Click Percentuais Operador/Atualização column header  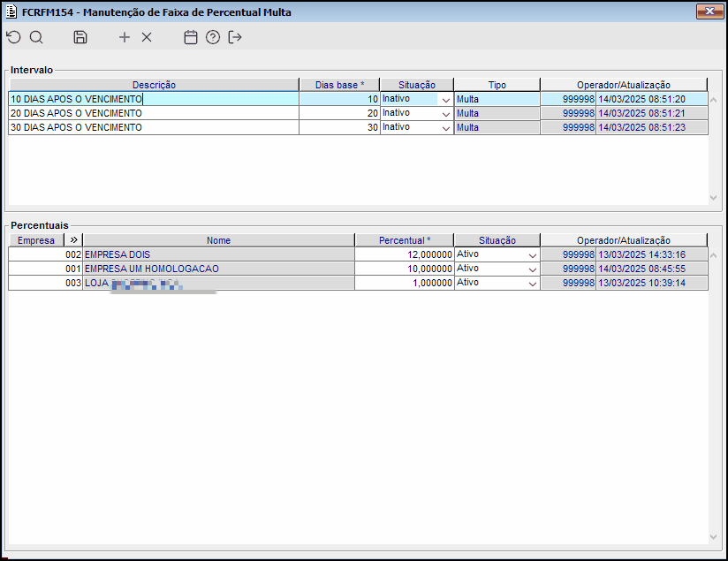[x=624, y=240]
